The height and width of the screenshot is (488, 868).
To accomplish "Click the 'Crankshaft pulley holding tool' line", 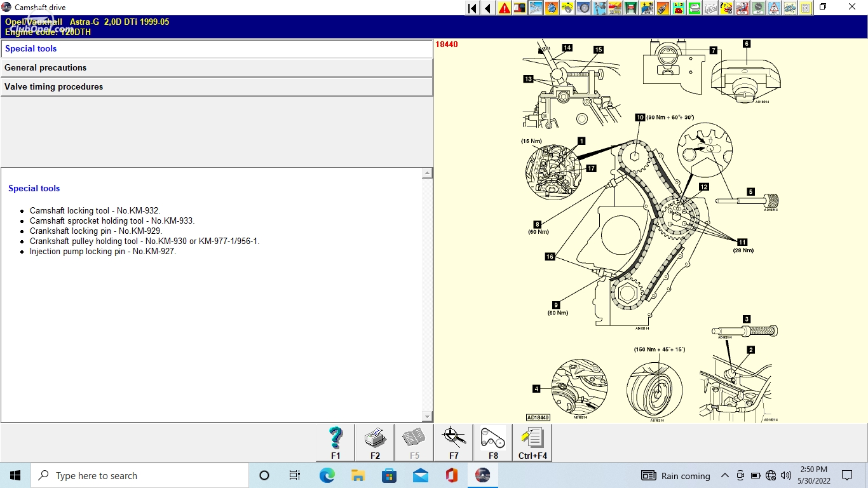I will click(145, 241).
